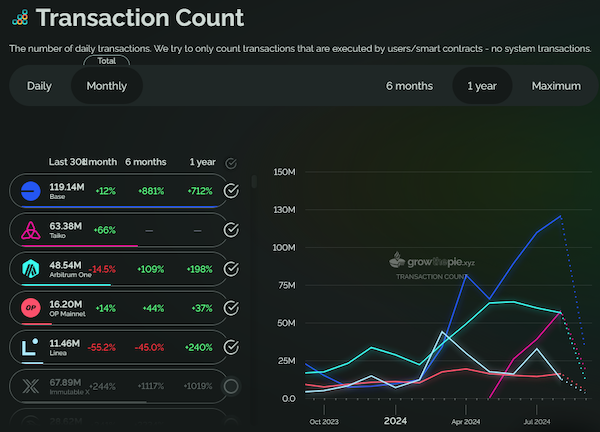This screenshot has width=600, height=432.
Task: Click Arbitrum One's +198% yearly change
Action: click(x=199, y=269)
